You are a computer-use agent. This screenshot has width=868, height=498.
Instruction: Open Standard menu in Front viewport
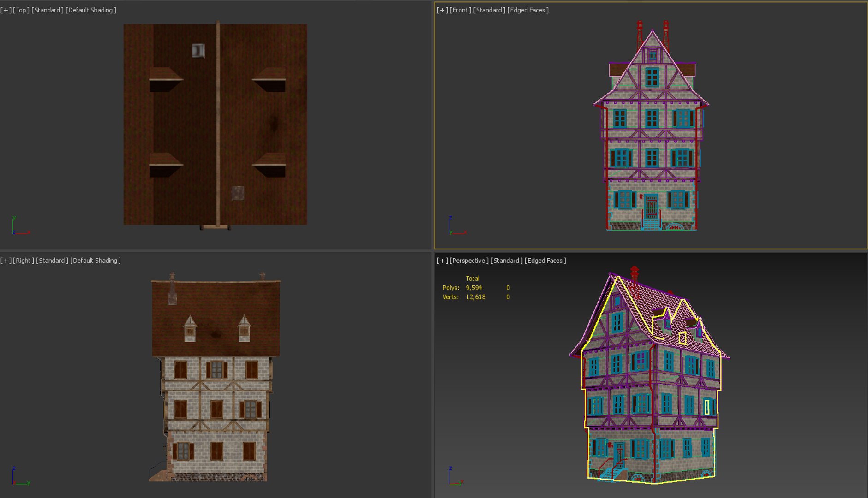click(490, 10)
